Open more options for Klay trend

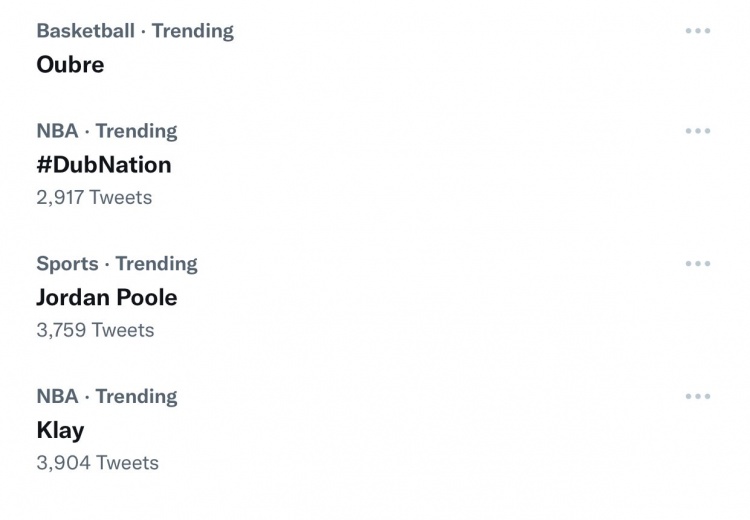(x=698, y=396)
